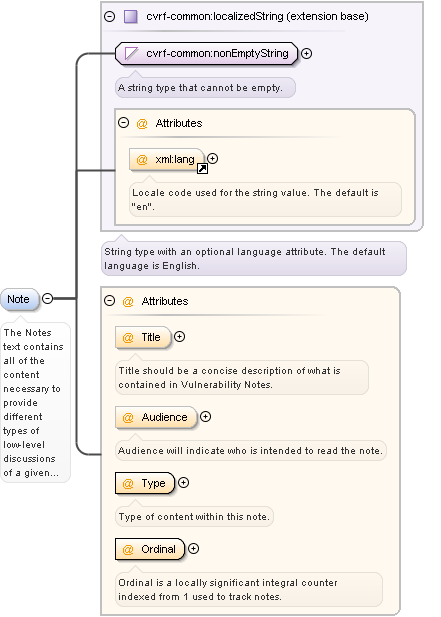Expand the Audience attribute details

tap(205, 417)
